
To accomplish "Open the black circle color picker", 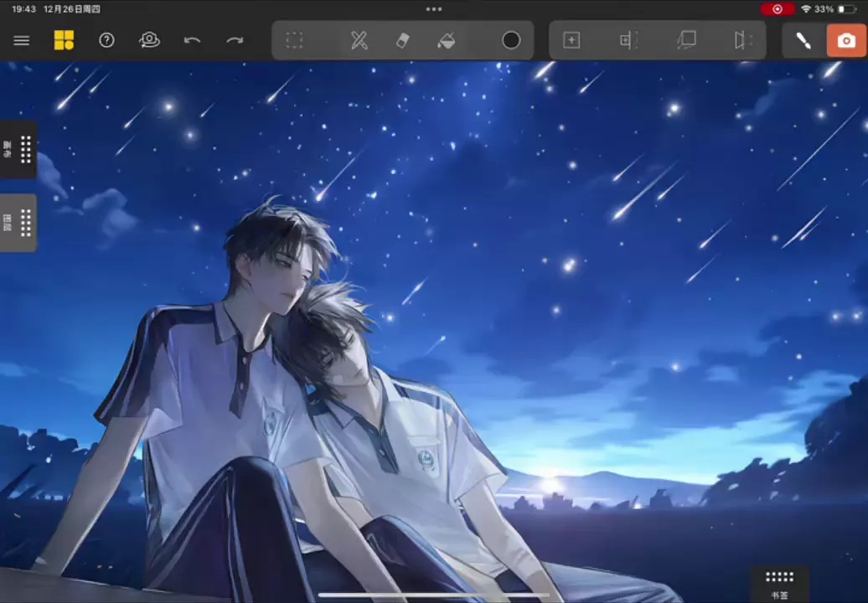I will point(511,40).
